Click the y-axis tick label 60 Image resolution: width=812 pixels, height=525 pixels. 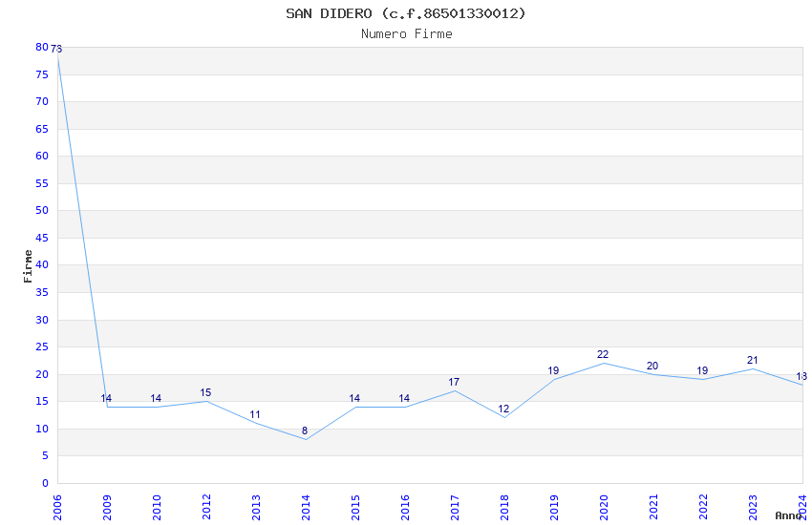coord(42,156)
